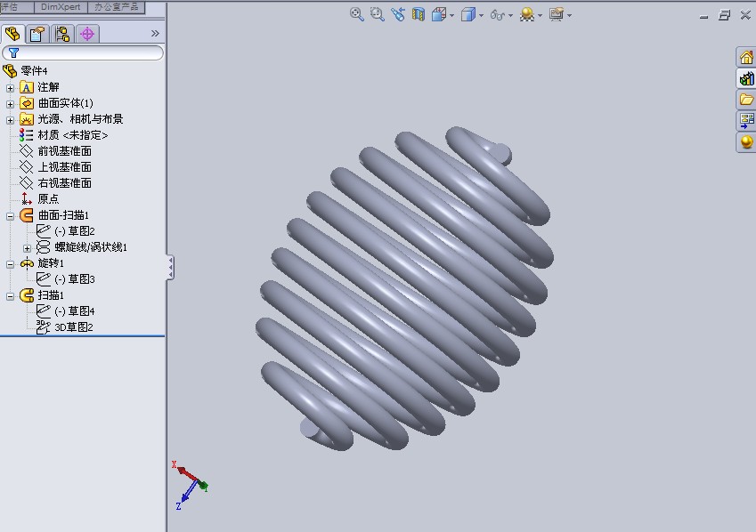Click Zoom to Fit icon
Viewport: 756px width, 532px height.
coord(357,14)
